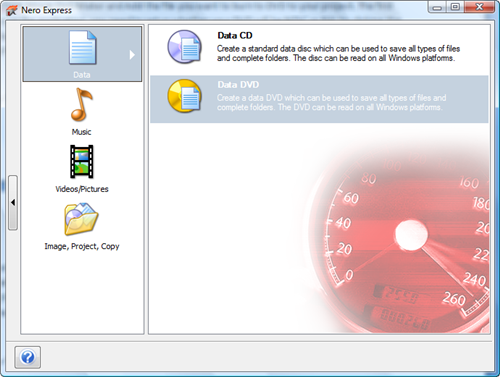Click the Data DVD heading

[238, 85]
